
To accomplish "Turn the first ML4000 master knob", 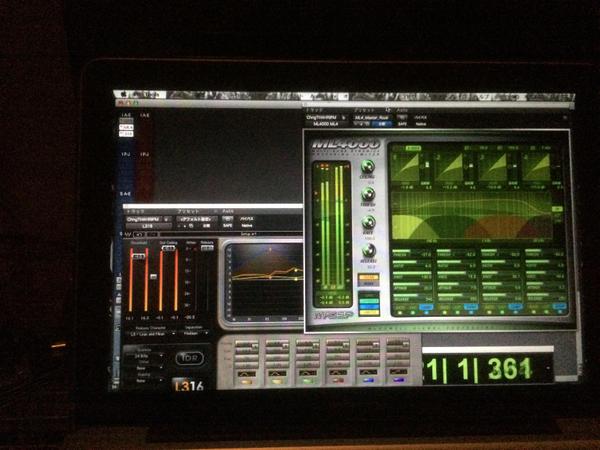I will click(x=368, y=167).
